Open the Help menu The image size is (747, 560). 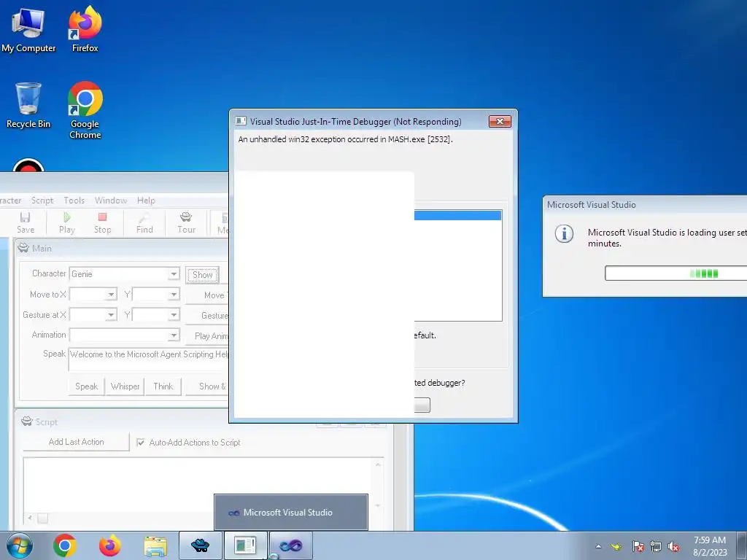pyautogui.click(x=146, y=201)
